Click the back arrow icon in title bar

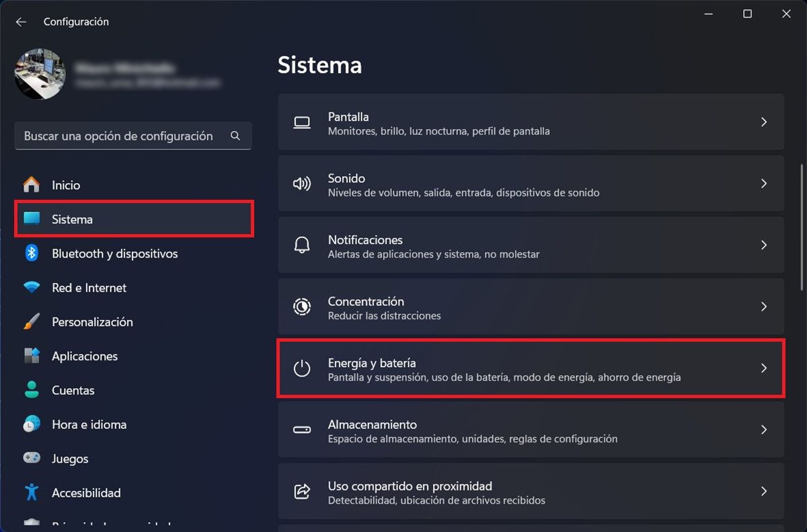(x=21, y=22)
